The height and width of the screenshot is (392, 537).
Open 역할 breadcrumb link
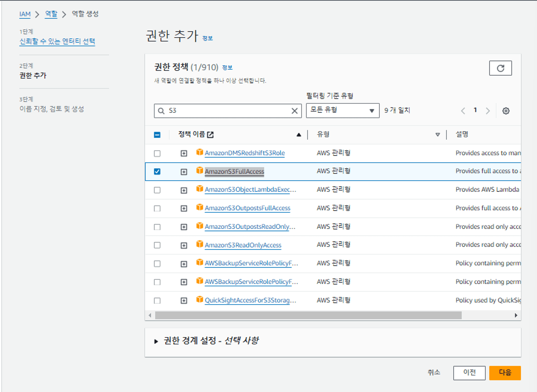tap(51, 14)
